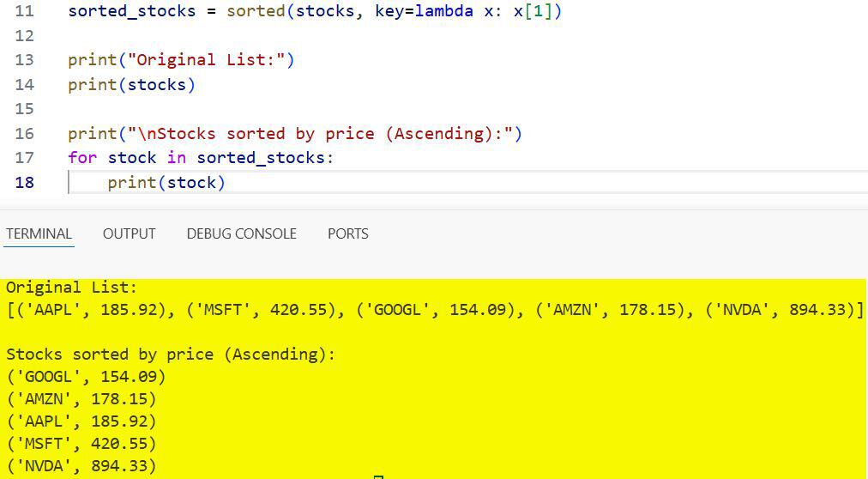Click ('MSFT', 420.55) in the original list output

tap(259, 310)
